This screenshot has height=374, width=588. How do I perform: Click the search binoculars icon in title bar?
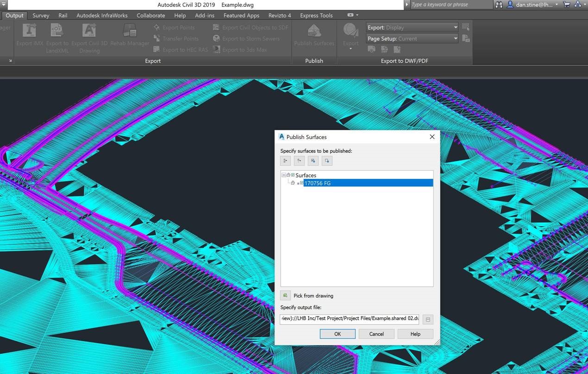point(499,5)
